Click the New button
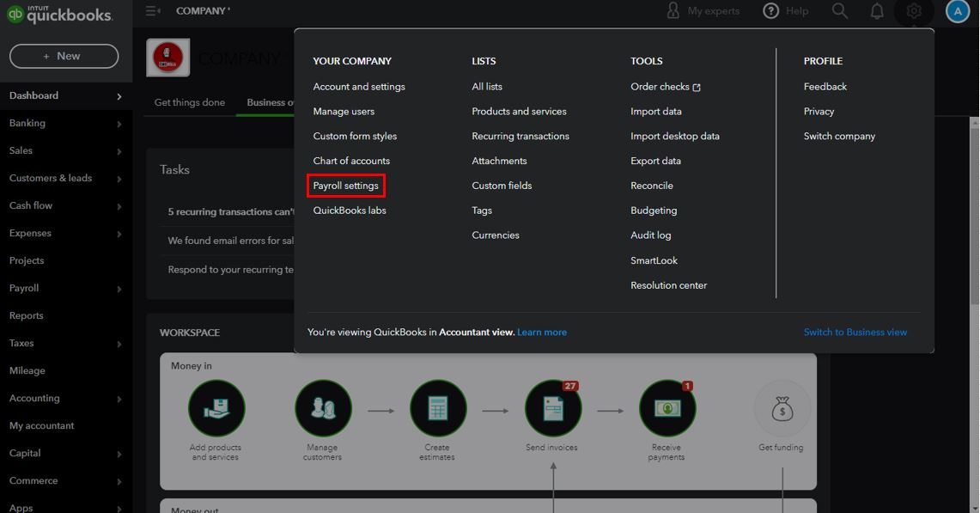The width and height of the screenshot is (980, 513). pos(64,56)
